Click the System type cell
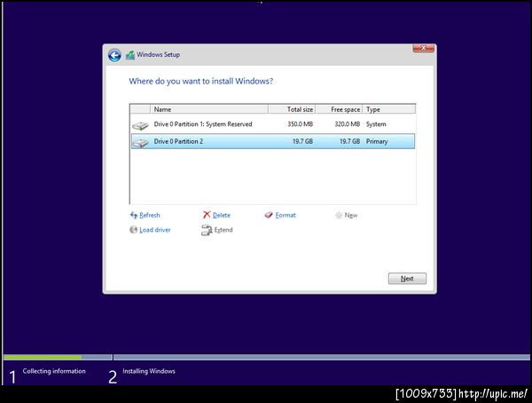This screenshot has height=403, width=532. (376, 124)
